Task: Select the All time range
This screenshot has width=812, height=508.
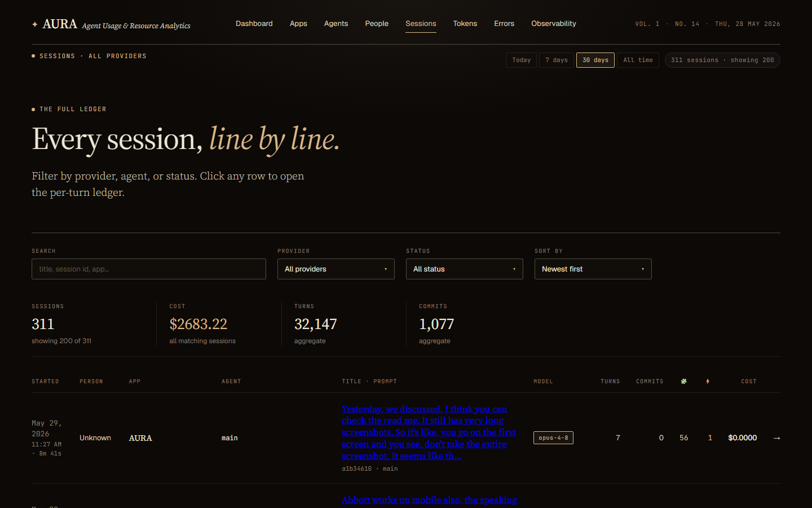Action: 638,60
